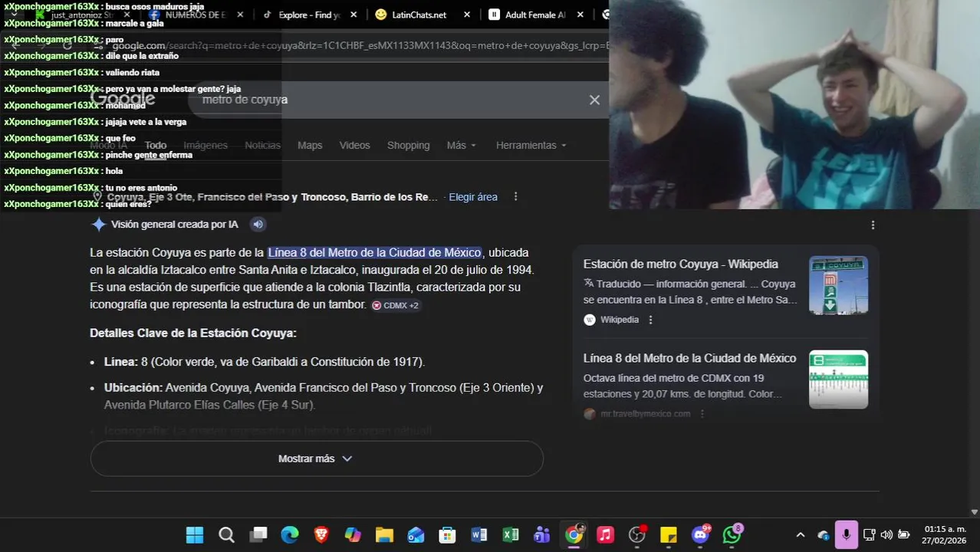Open Wikipedia result three-dot menu
The image size is (980, 552).
[x=651, y=320]
